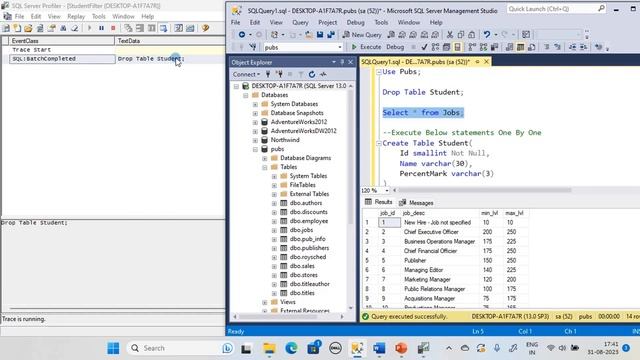Viewport: 640px width, 360px height.
Task: Open PowerPoint from the taskbar
Action: pyautogui.click(x=401, y=348)
